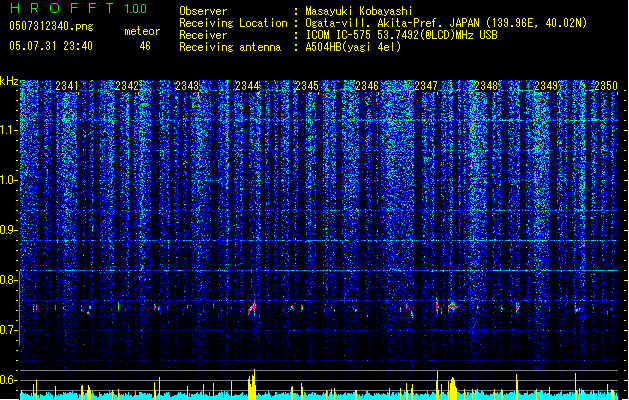Click the 0.6 frequency axis label
Image resolution: width=629 pixels, height=400 pixels.
tap(8, 380)
